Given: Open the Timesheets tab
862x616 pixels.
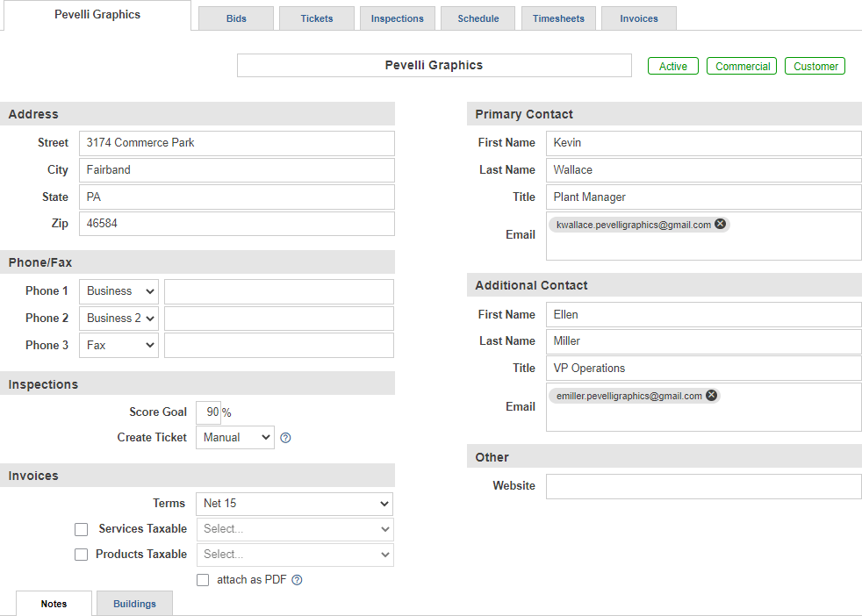Looking at the screenshot, I should [x=558, y=18].
